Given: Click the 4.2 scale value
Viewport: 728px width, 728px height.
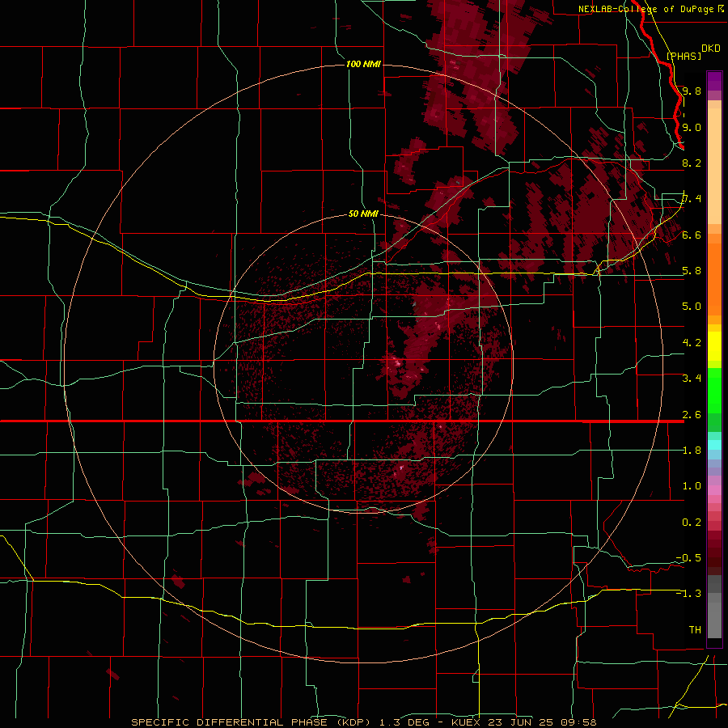Looking at the screenshot, I should point(692,343).
